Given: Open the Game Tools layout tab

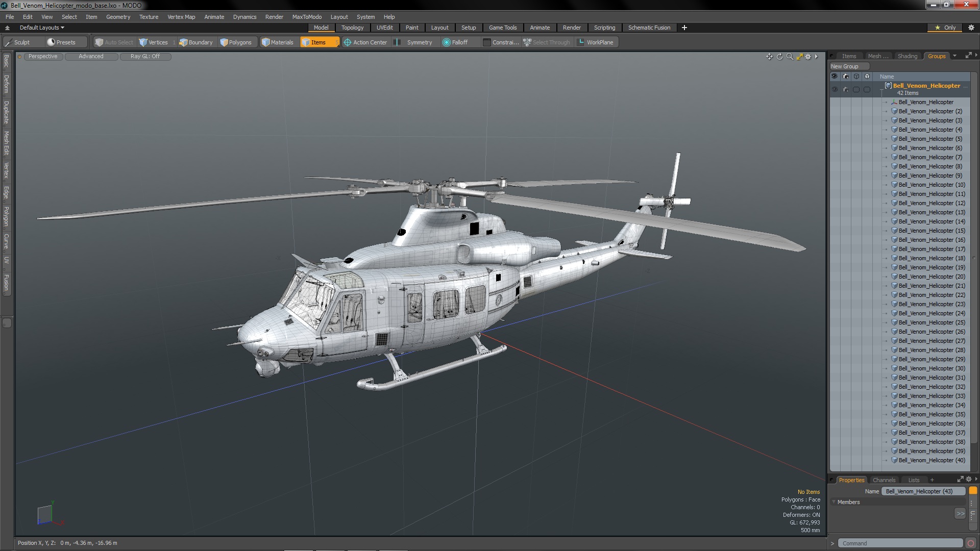Looking at the screenshot, I should (503, 28).
